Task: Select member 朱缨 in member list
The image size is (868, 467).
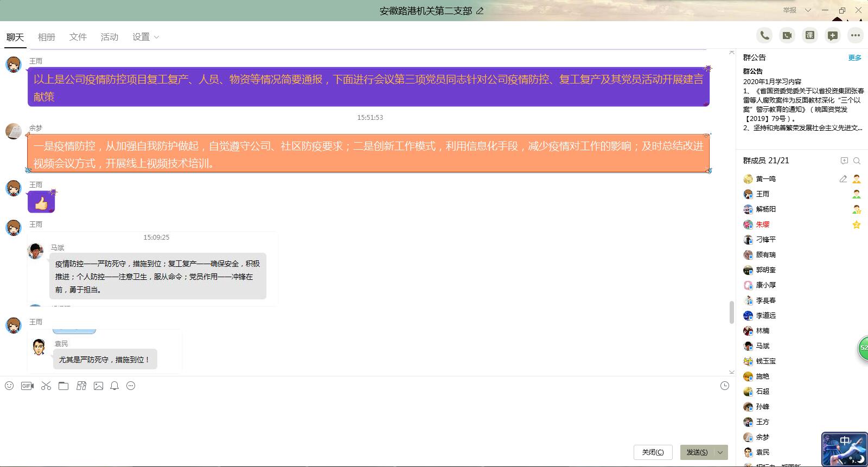Action: coord(763,225)
